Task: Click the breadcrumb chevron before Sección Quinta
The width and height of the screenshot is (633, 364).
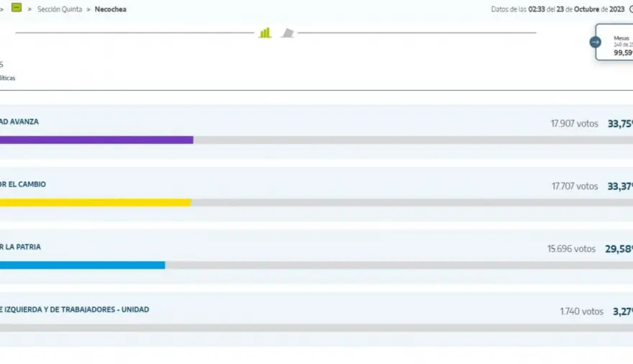Action: click(29, 9)
